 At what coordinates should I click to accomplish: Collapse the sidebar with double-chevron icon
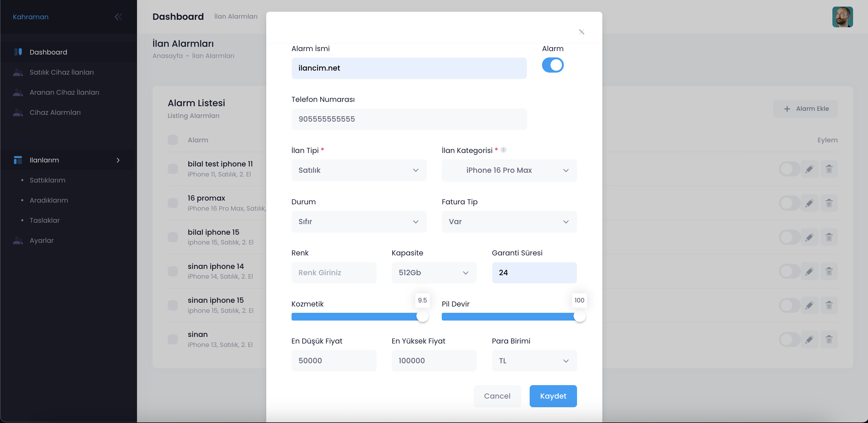point(118,17)
